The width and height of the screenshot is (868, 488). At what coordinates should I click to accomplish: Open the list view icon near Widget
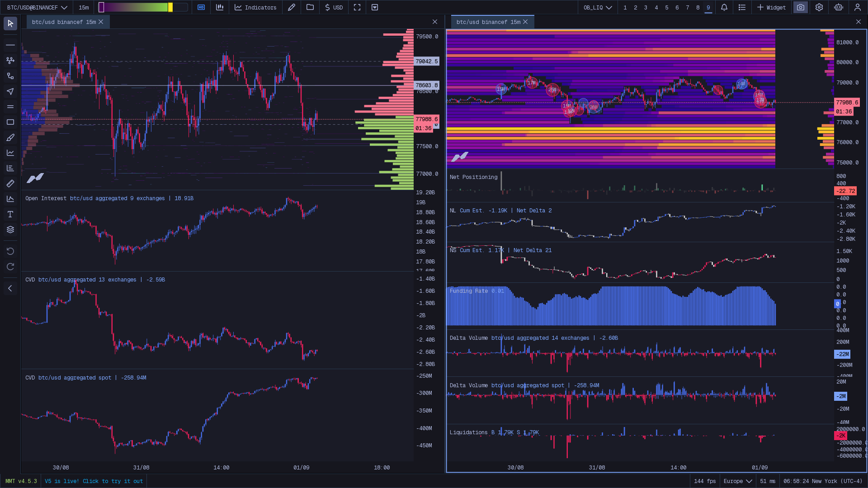click(742, 7)
